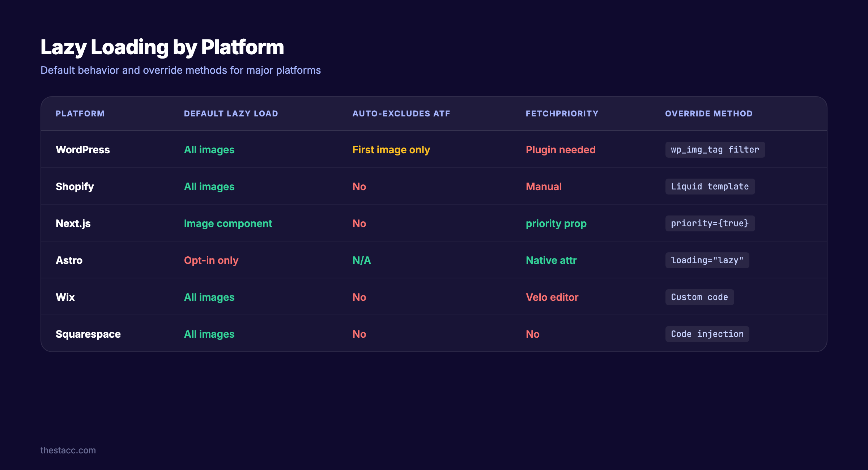This screenshot has height=470, width=868.
Task: Open the thestacc.com link
Action: coord(68,450)
